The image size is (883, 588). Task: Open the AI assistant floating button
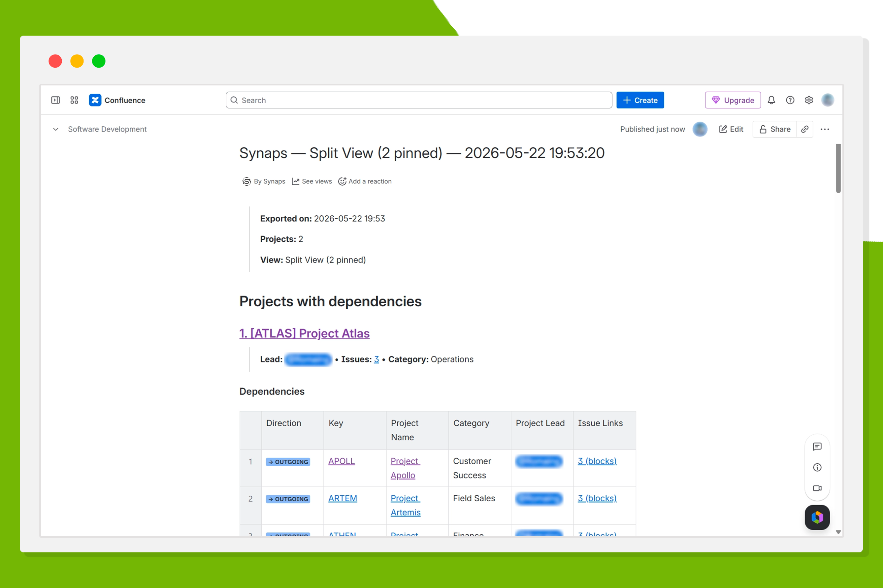817,517
